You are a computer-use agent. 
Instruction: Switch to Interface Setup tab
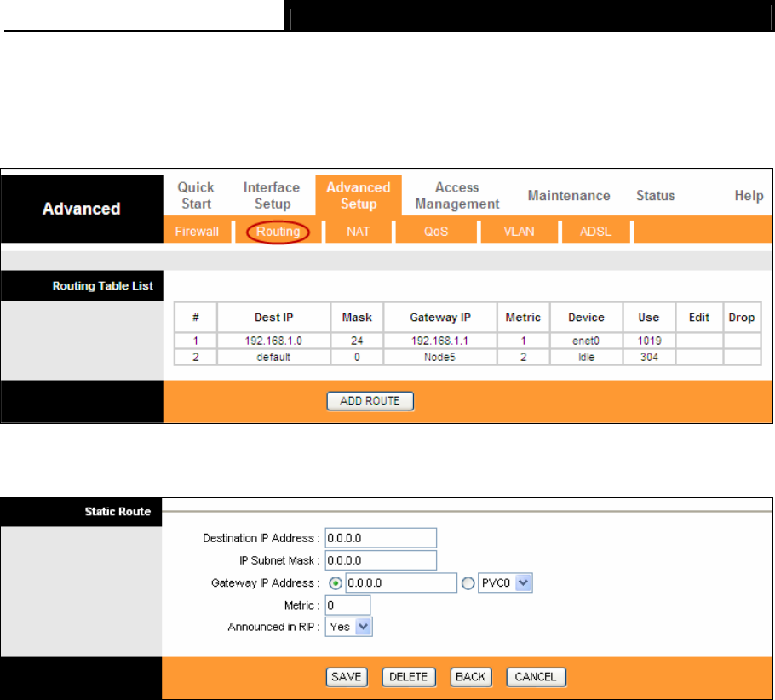click(272, 195)
